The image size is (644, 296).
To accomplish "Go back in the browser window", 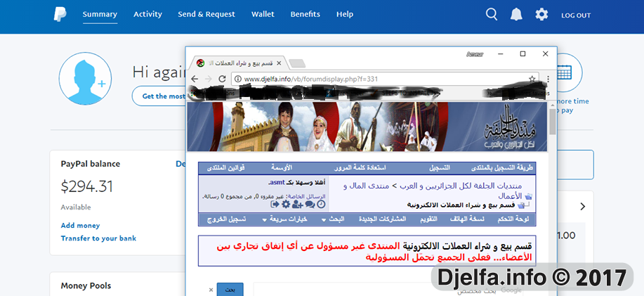I will [x=195, y=79].
